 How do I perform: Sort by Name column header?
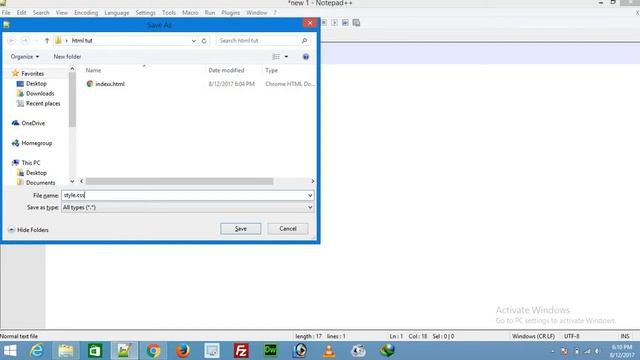[x=93, y=70]
